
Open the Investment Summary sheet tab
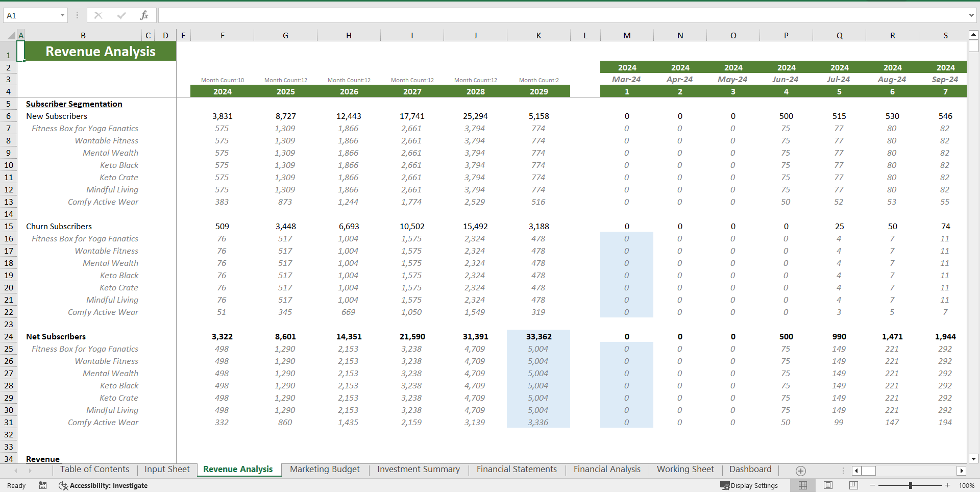[x=419, y=470]
